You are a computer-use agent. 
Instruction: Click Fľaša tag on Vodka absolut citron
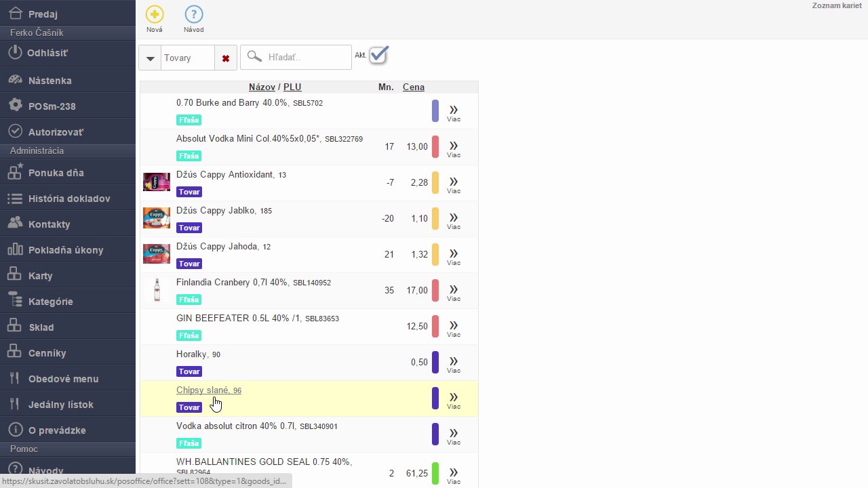[x=189, y=443]
